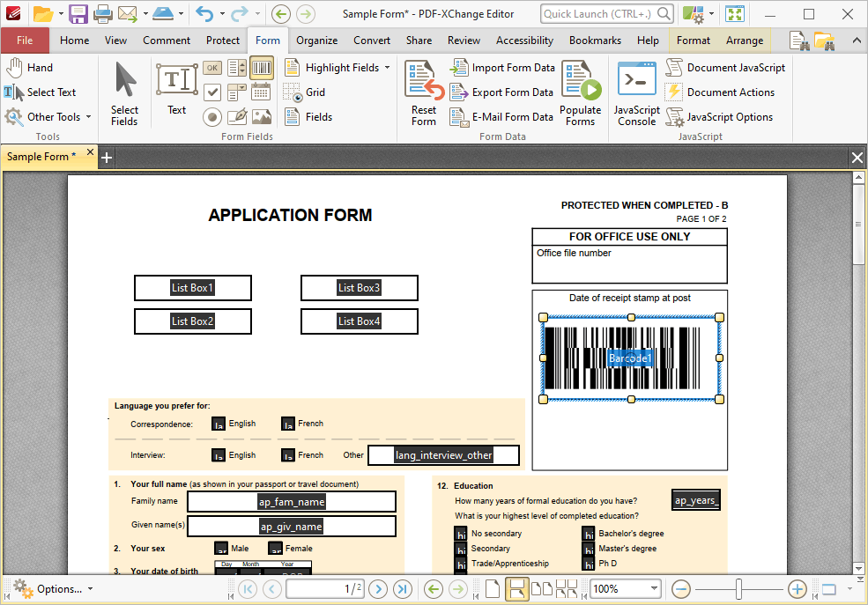Viewport: 868px width, 605px height.
Task: Pick the image field tool
Action: (262, 117)
